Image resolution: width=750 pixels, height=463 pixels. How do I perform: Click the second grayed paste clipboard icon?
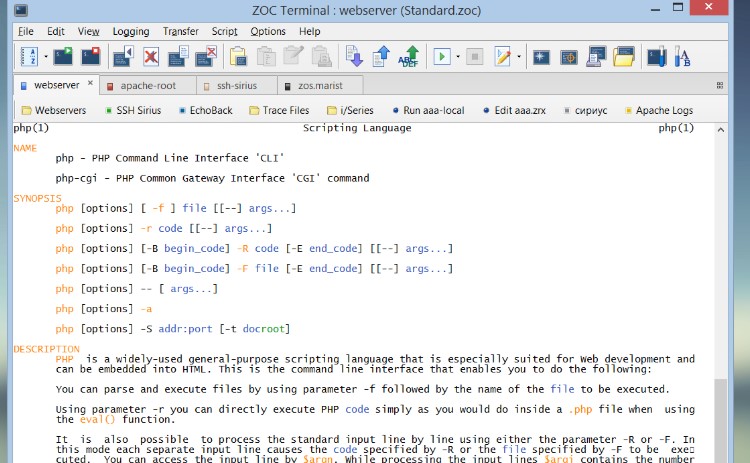pos(266,56)
